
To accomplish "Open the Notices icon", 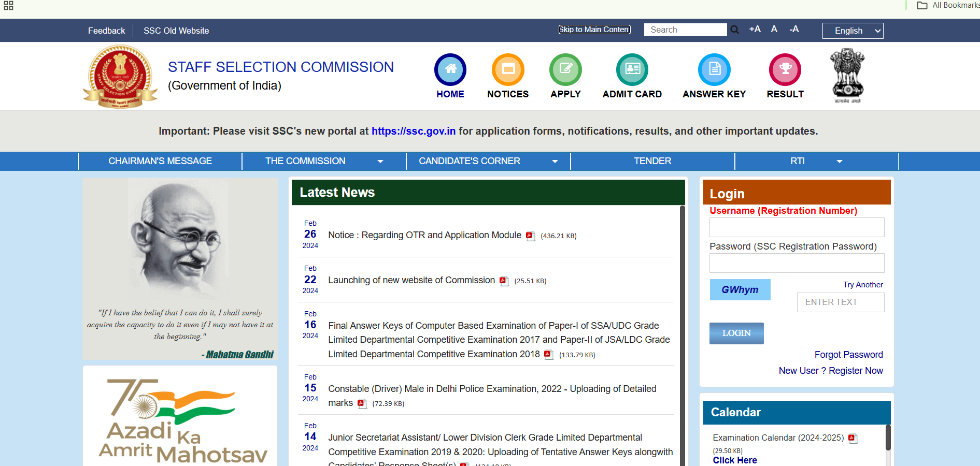I will point(508,69).
